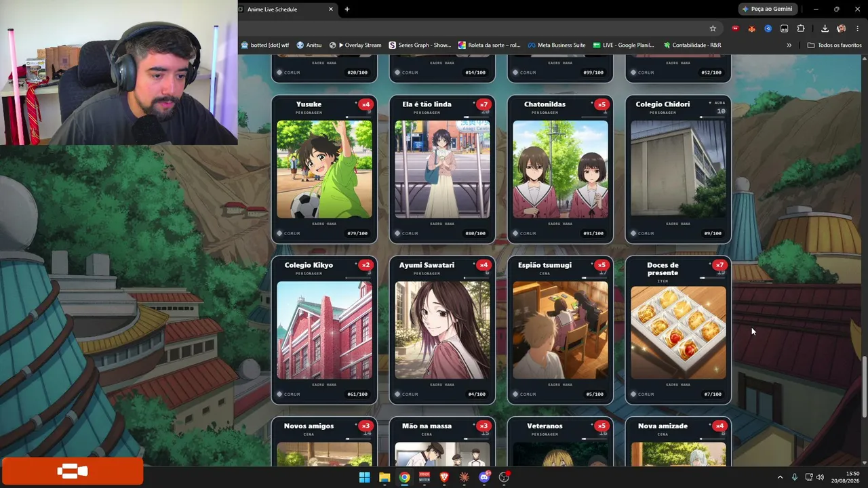Open the Roleta da sorte bookmark

tap(489, 45)
